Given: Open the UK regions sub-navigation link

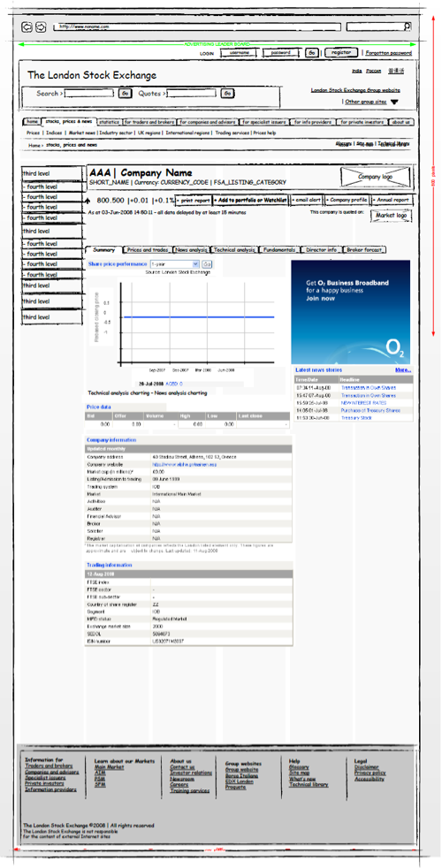Looking at the screenshot, I should pos(149,133).
